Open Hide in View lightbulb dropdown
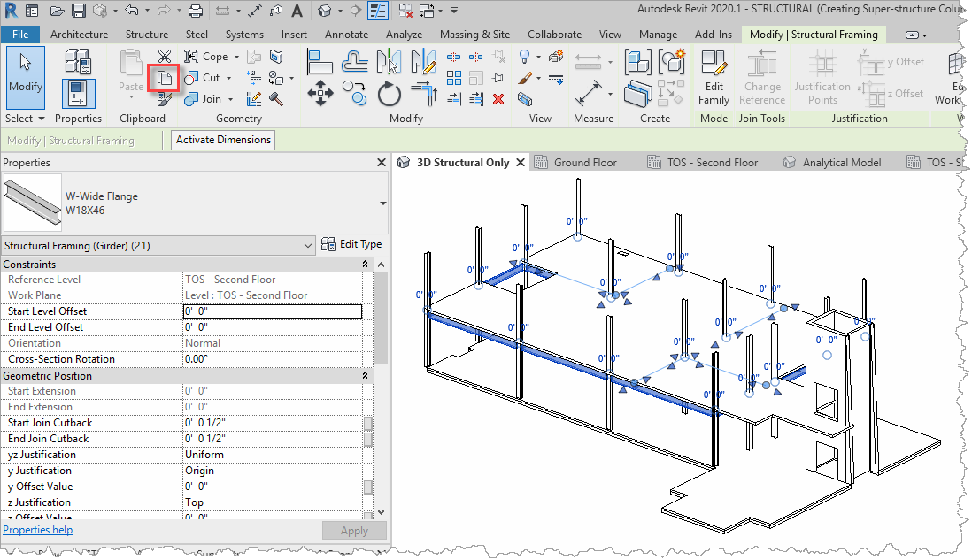The image size is (972, 560). (x=538, y=57)
